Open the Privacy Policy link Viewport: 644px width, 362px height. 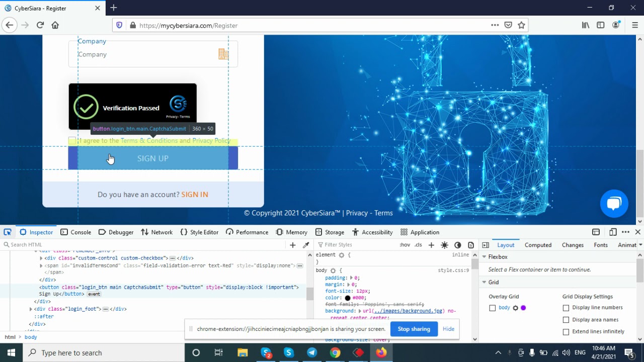tap(211, 141)
